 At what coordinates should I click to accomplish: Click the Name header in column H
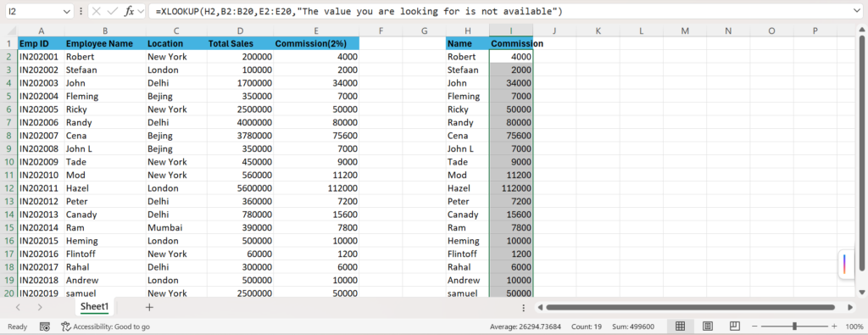pos(468,43)
